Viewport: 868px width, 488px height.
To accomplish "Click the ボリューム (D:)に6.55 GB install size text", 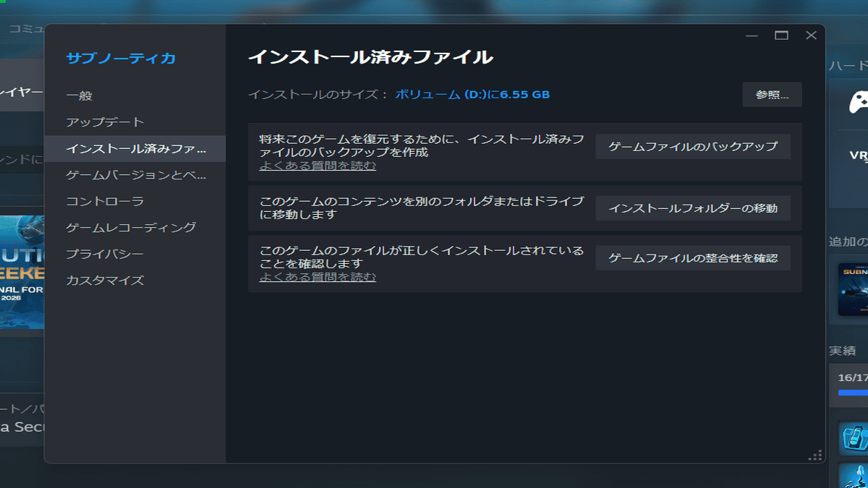I will [472, 95].
